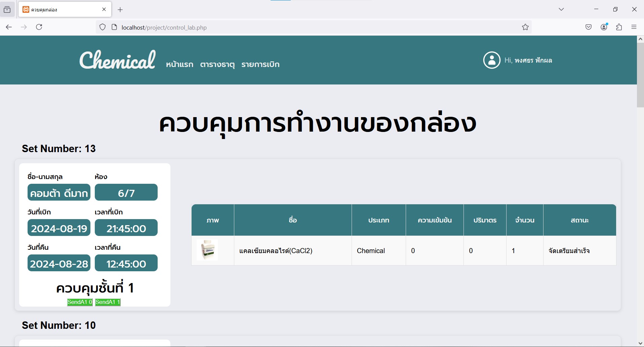Open the extensions puzzle icon
The width and height of the screenshot is (644, 347).
(619, 27)
